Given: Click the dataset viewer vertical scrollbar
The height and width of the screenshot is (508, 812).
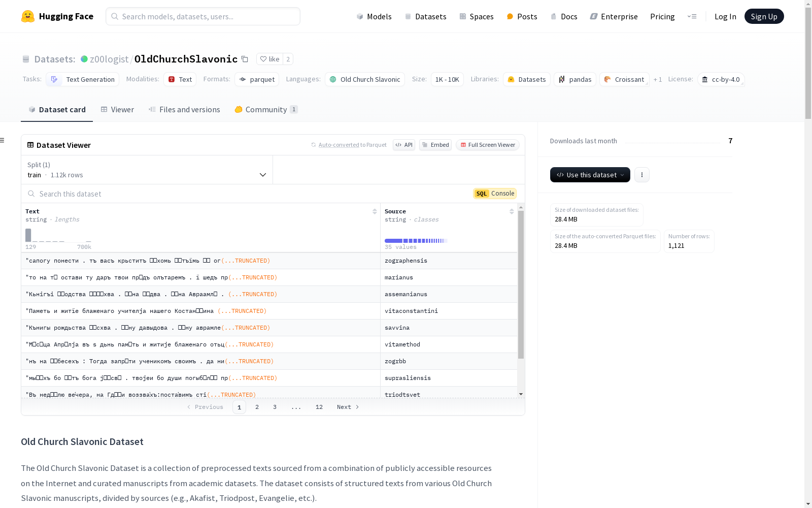Looking at the screenshot, I should click(521, 284).
